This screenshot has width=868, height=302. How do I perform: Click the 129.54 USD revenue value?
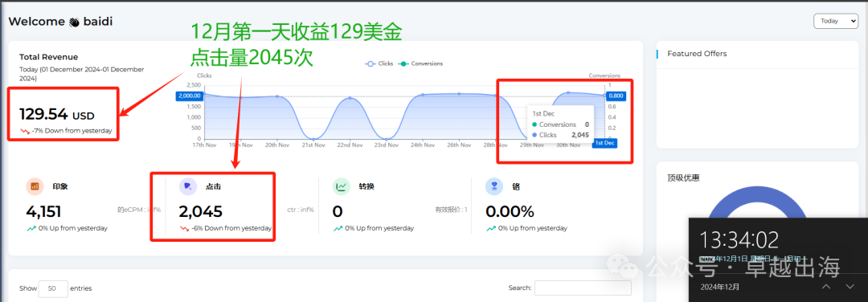point(56,115)
